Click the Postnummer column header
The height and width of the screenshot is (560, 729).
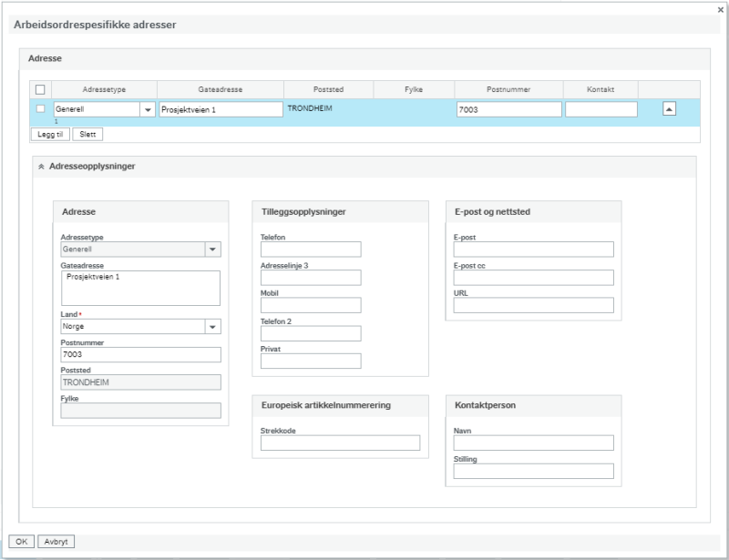coord(508,90)
